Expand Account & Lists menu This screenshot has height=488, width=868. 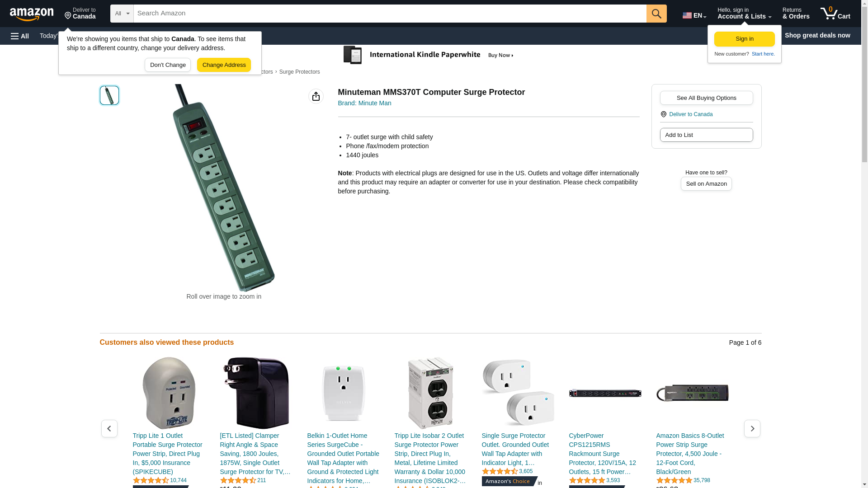pos(744,14)
